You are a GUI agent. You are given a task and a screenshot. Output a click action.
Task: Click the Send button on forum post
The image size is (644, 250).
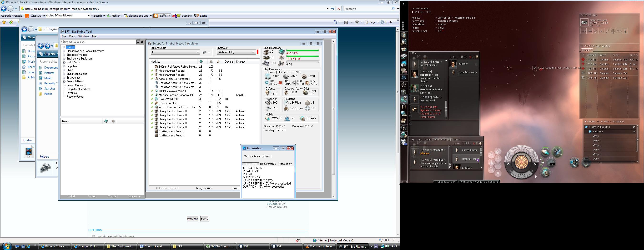205,219
